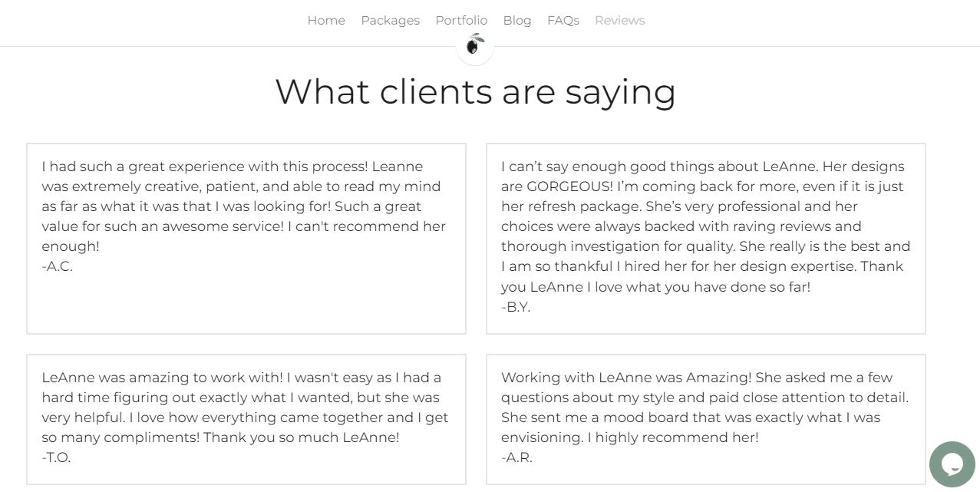
Task: Select the "Working with LeAnne was Amazing" review
Action: (704, 408)
